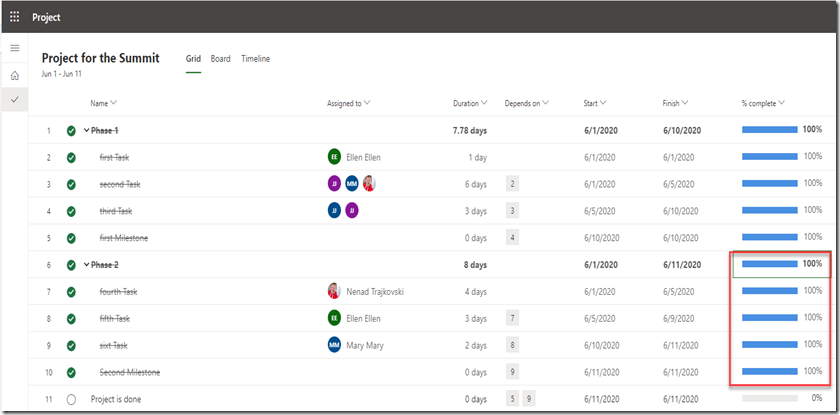Open the app launcher waffle icon
This screenshot has width=840, height=415.
(x=14, y=16)
